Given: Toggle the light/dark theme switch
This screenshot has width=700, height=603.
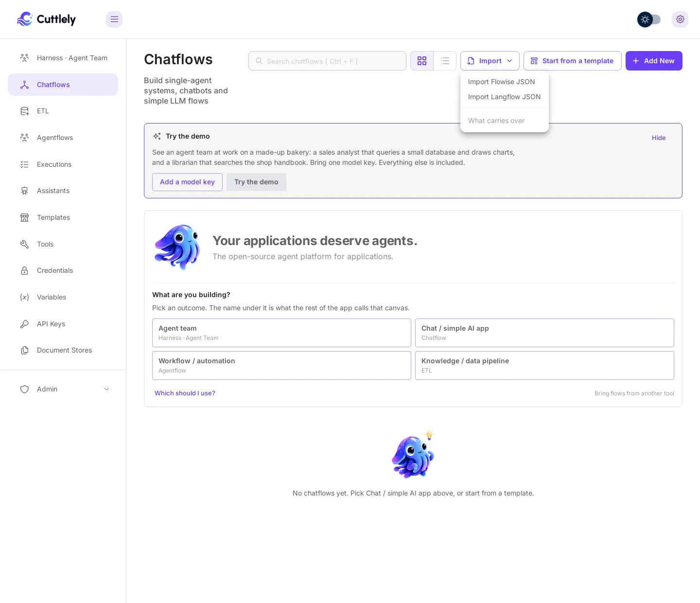Looking at the screenshot, I should pyautogui.click(x=649, y=19).
